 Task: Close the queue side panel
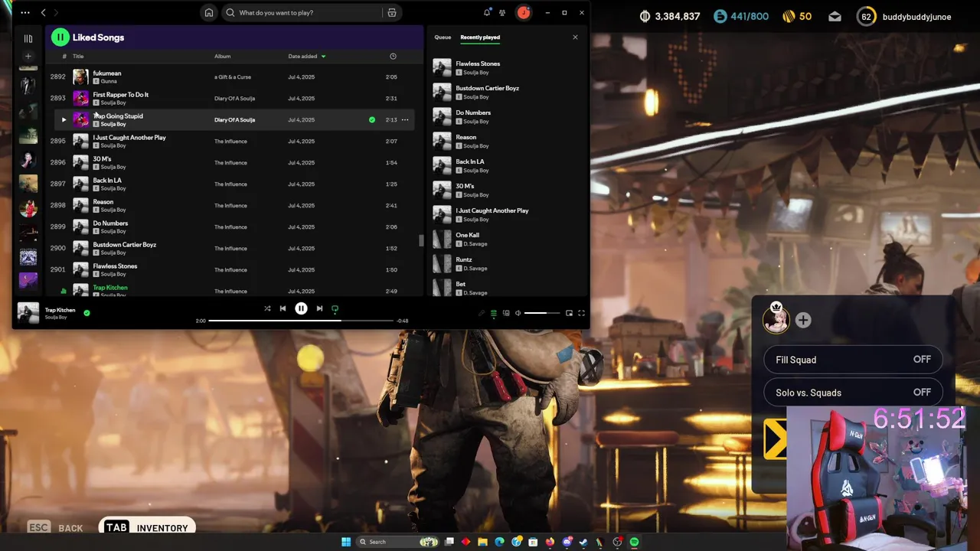pyautogui.click(x=575, y=37)
